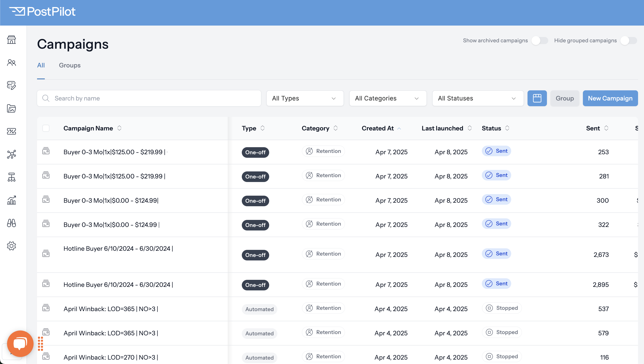Open the store icon in sidebar

click(x=11, y=40)
